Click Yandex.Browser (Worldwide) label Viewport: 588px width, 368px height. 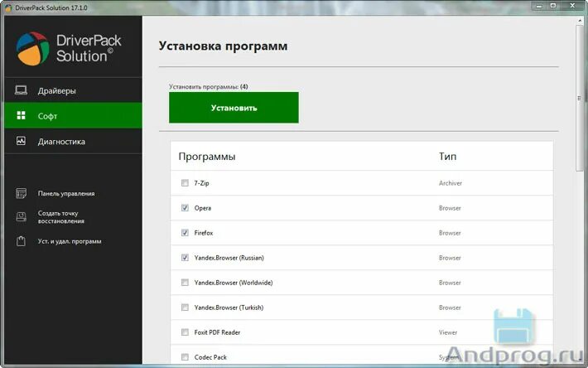click(x=234, y=283)
